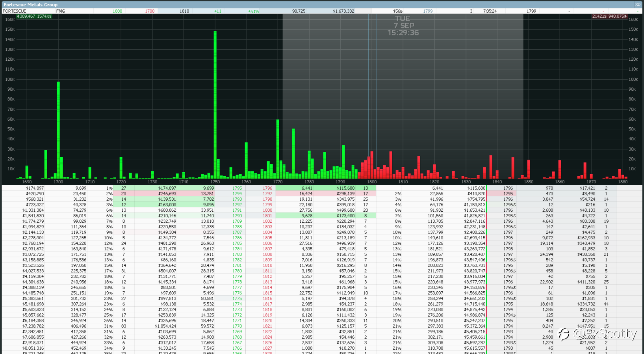
Task: Click the red ask price 1815
Action: pyautogui.click(x=267, y=293)
